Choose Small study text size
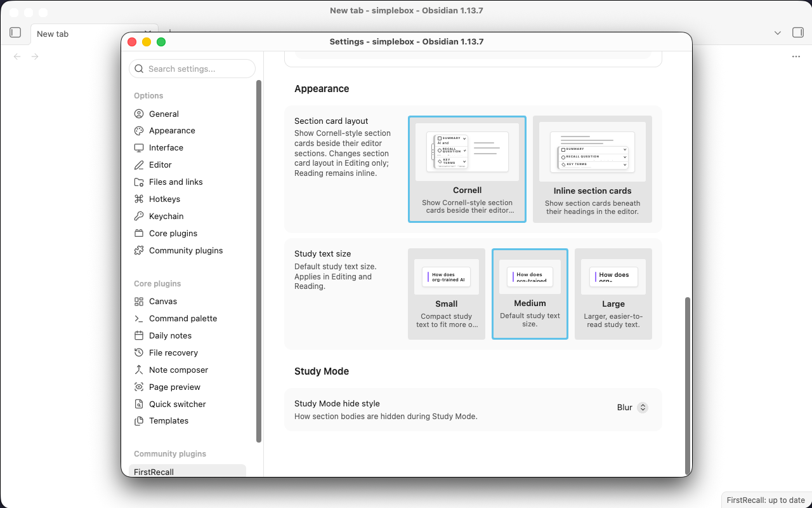 (447, 294)
